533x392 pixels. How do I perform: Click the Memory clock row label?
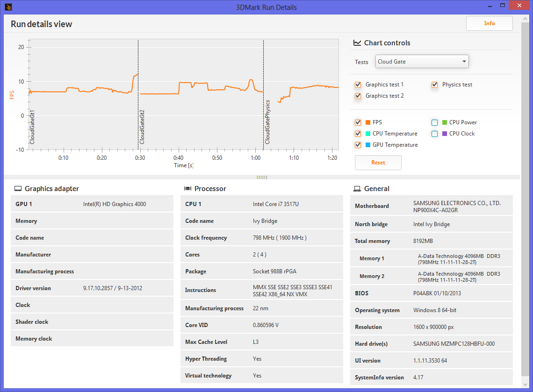tap(34, 339)
